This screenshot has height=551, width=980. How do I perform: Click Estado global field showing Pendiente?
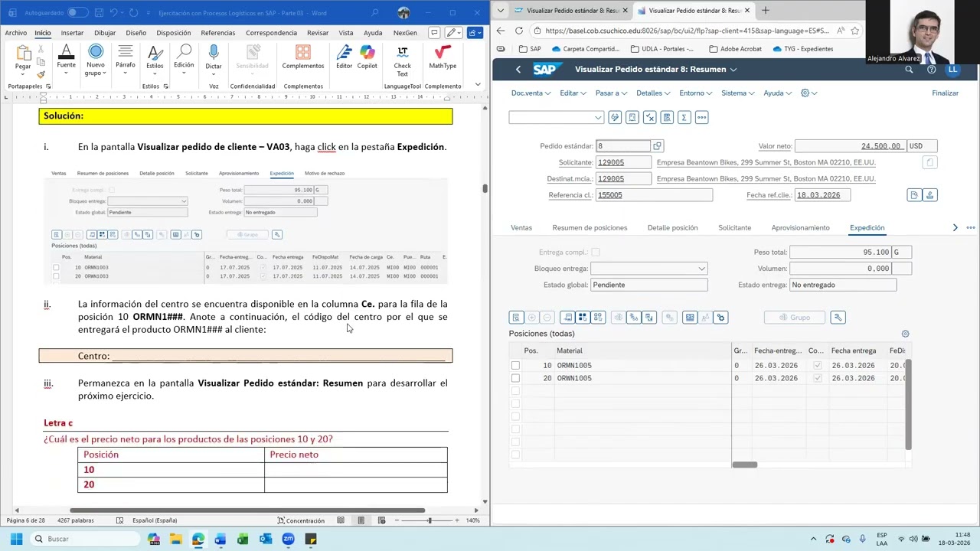point(648,285)
